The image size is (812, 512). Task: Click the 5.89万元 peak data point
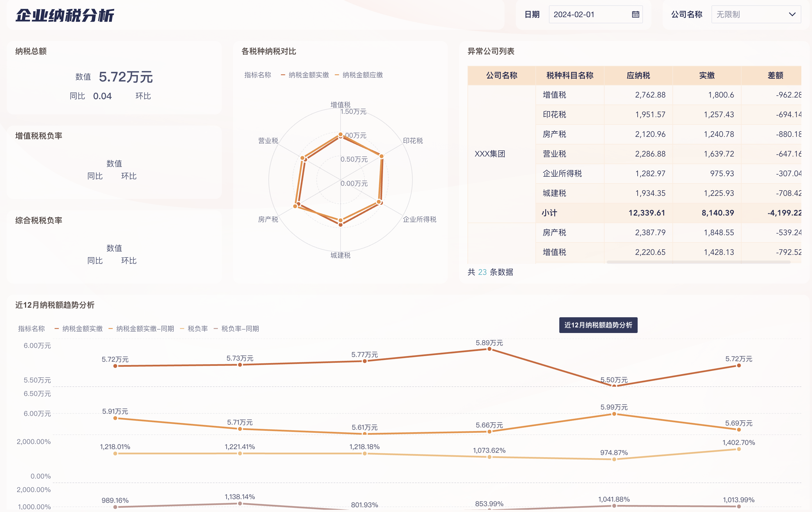click(x=489, y=349)
